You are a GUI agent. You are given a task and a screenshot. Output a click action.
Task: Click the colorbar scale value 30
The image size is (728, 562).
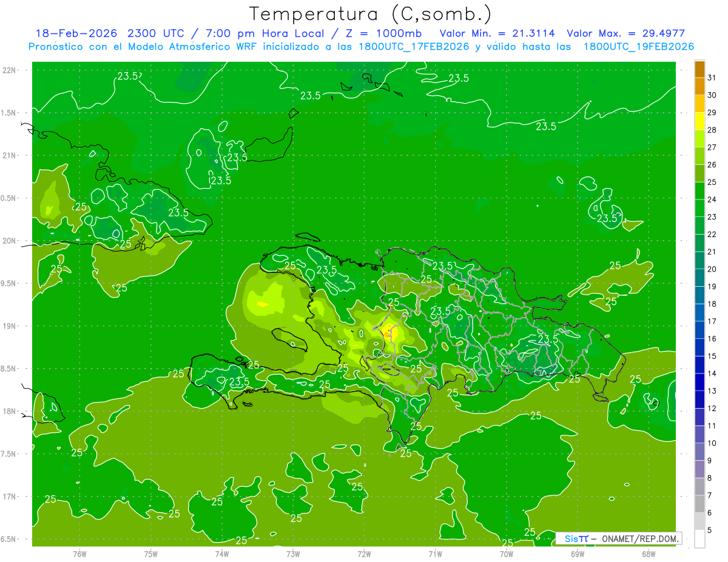coord(712,95)
